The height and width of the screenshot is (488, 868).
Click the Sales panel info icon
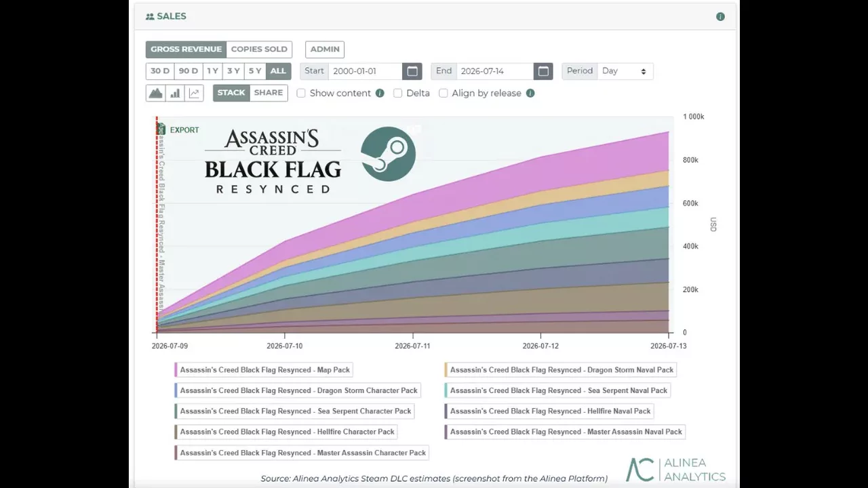720,16
